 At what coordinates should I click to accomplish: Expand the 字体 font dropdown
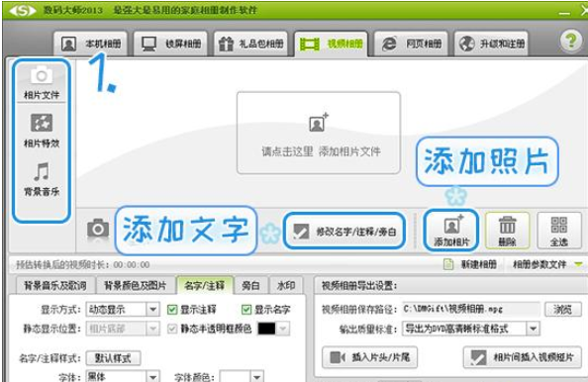click(152, 376)
